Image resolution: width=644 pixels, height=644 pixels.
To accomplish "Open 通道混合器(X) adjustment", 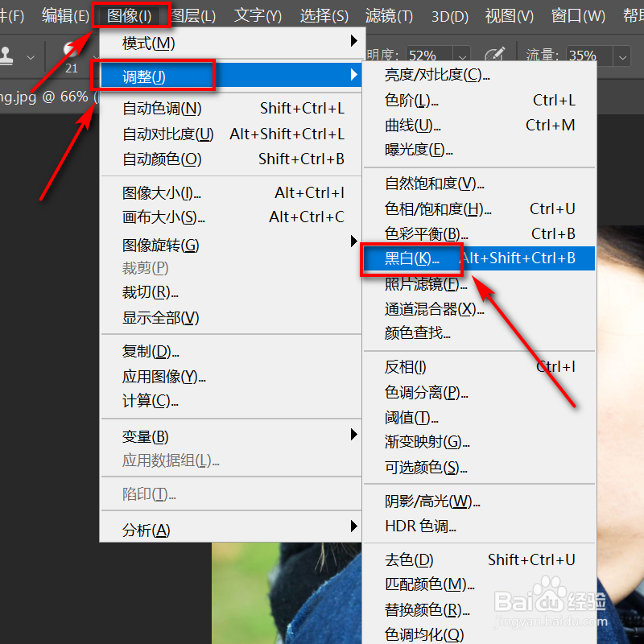I will (479, 309).
